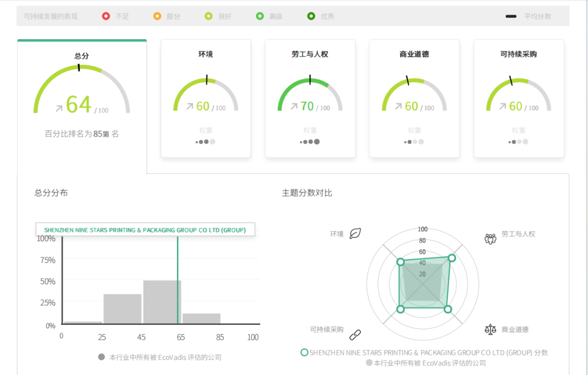Click the people icon beside 劳工与人权
This screenshot has width=588, height=375.
(x=490, y=238)
